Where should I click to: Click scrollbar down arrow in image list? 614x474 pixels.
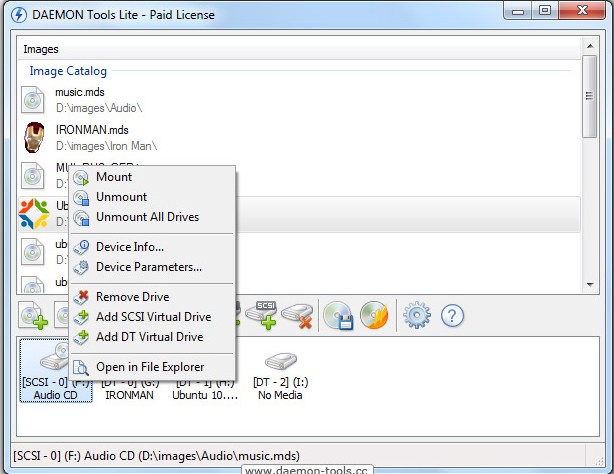click(590, 285)
